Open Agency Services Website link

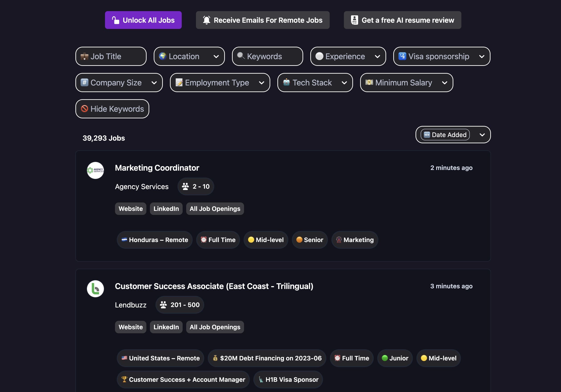point(131,209)
